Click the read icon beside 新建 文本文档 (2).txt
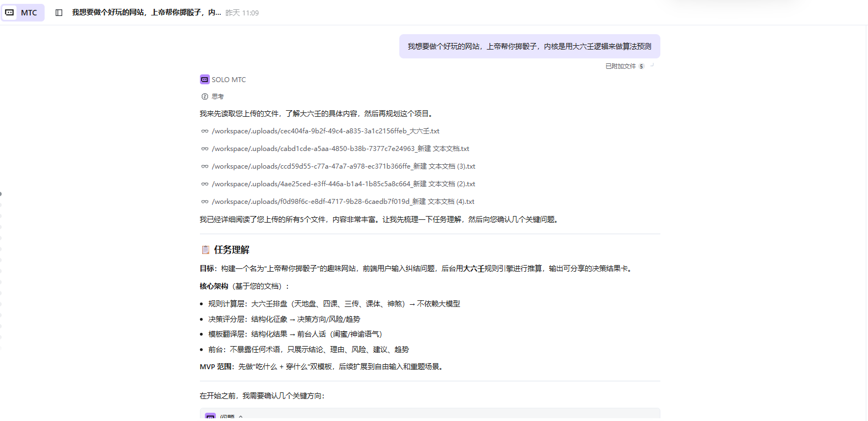 click(x=205, y=184)
